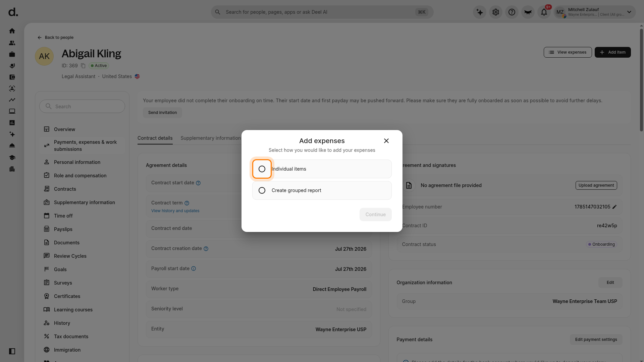Expand the Mitchell Zulauf account menu

(x=594, y=12)
